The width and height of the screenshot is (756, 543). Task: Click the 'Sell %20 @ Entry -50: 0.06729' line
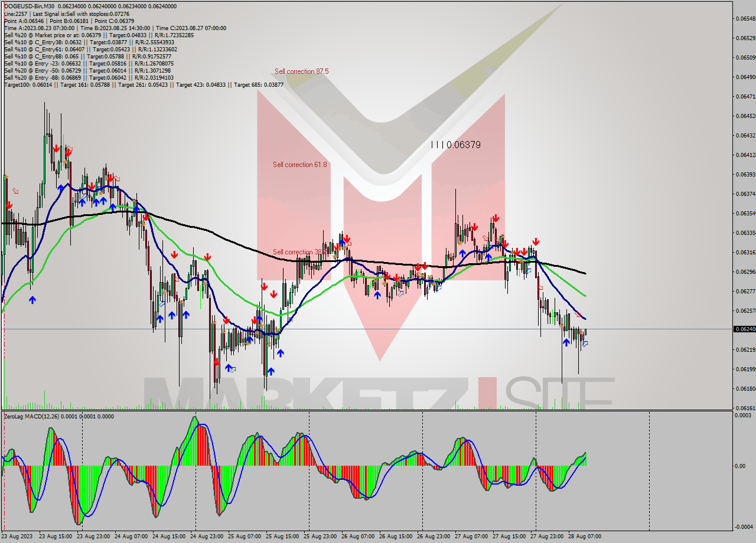click(89, 70)
